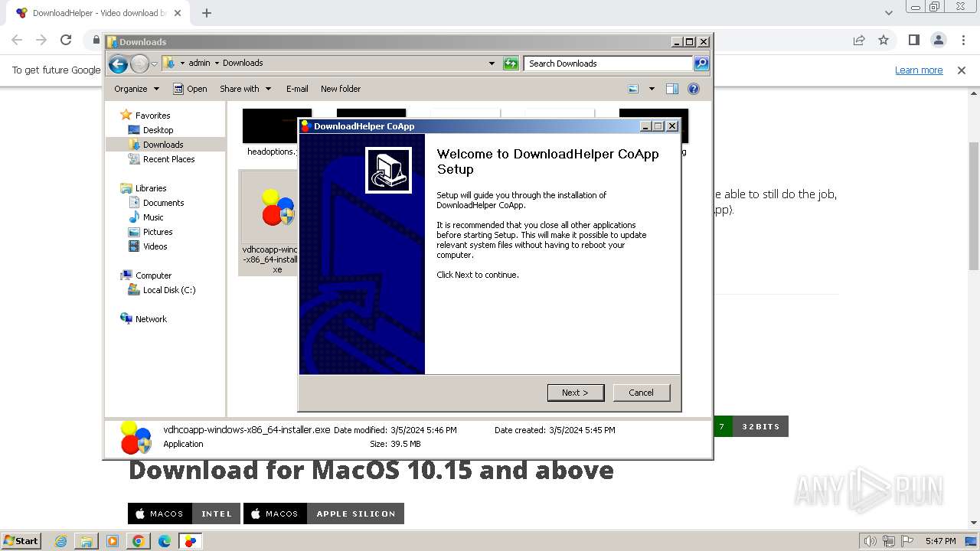Click admin in the address breadcrumb
Viewport: 980px width, 551px height.
[199, 64]
